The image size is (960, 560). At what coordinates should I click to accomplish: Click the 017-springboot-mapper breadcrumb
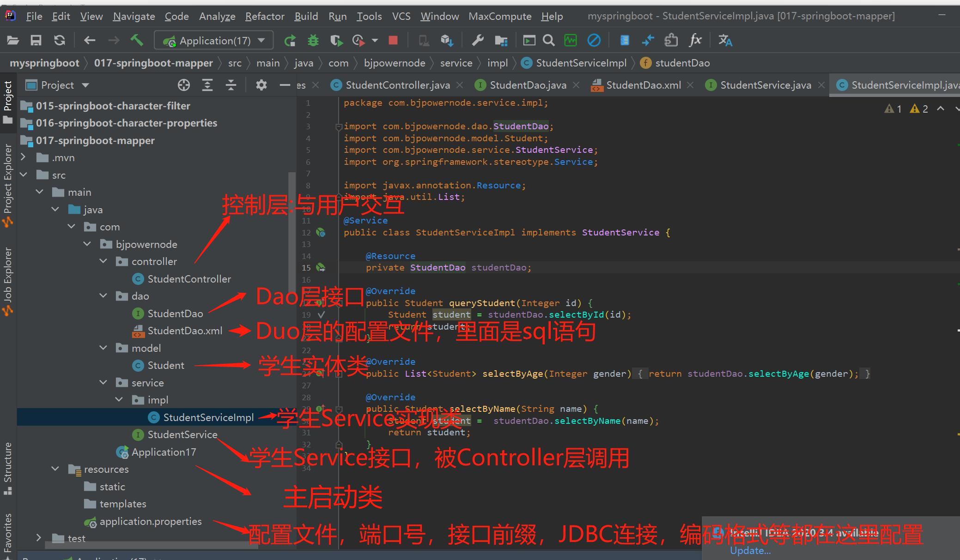[x=153, y=63]
